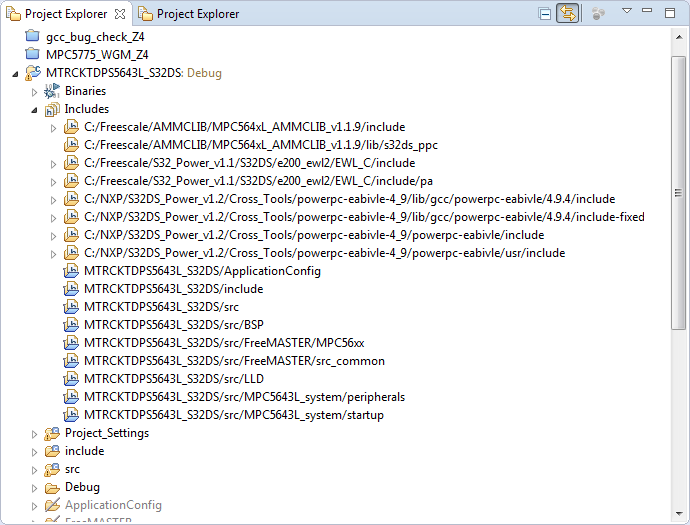Switch to the first Project Explorer tab

(66, 14)
